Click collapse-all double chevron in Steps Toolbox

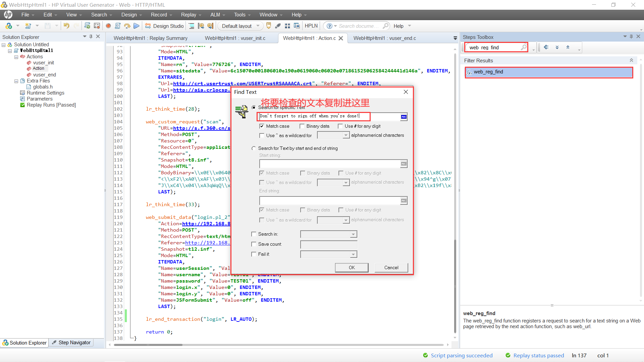point(568,47)
